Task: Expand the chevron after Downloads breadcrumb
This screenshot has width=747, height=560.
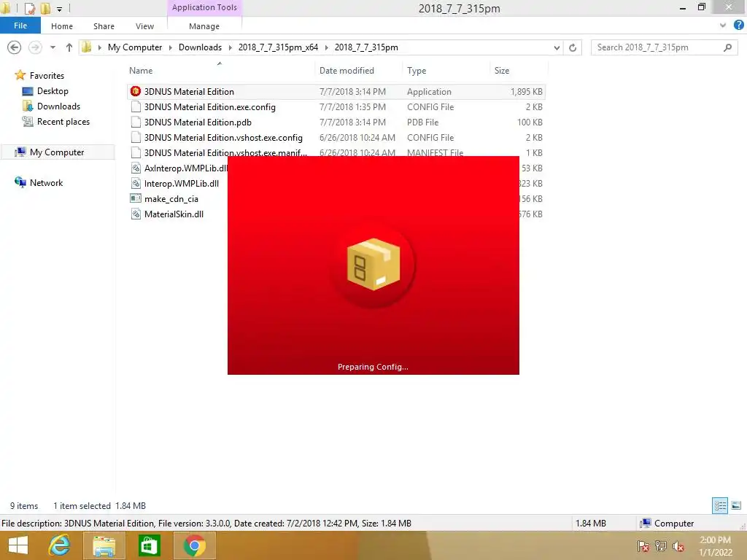Action: (231, 47)
